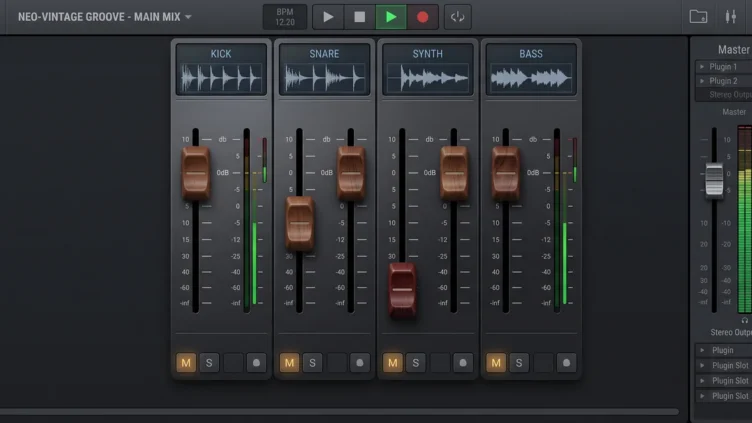Image resolution: width=752 pixels, height=423 pixels.
Task: Click the BASS channel small peak meter
Action: (575, 160)
